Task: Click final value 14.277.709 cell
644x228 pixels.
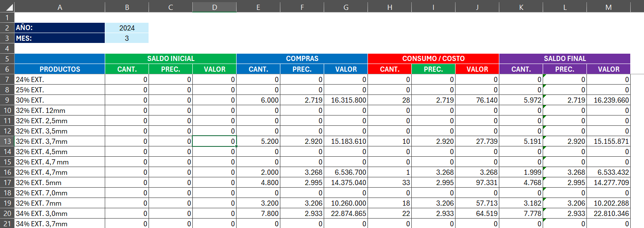Action: click(x=608, y=182)
